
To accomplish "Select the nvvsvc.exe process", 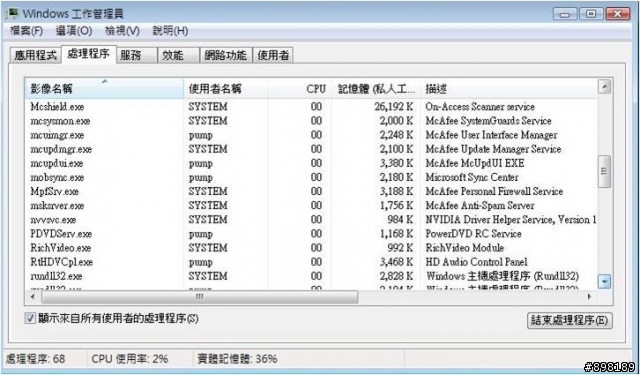I will (53, 220).
